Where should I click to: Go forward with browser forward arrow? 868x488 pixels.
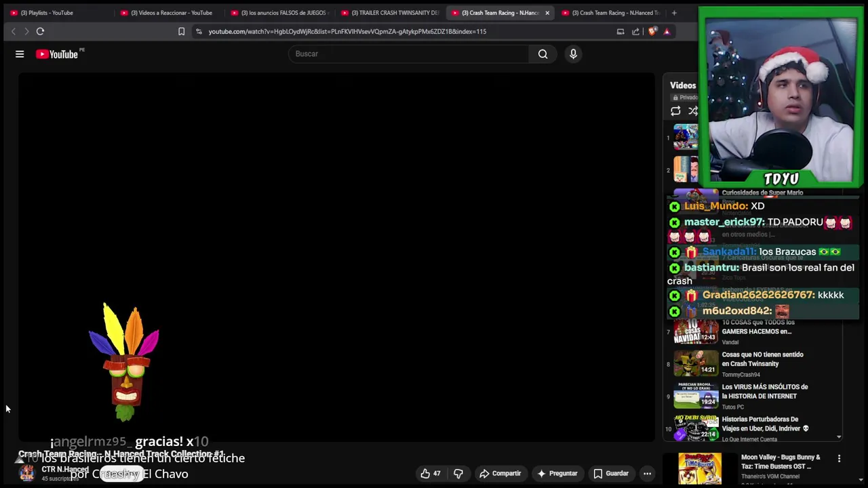26,31
